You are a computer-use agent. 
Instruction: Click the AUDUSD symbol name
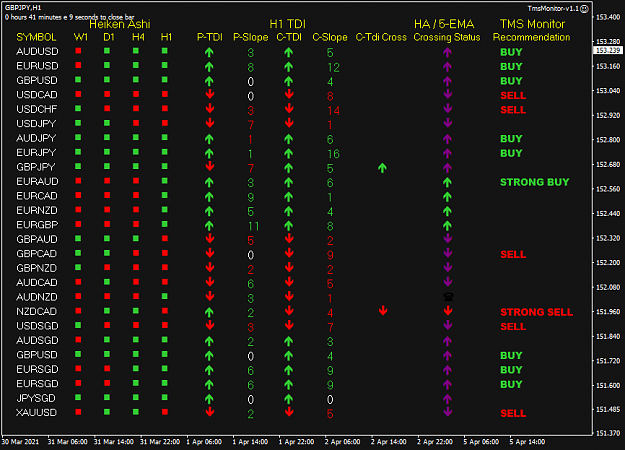[37, 51]
